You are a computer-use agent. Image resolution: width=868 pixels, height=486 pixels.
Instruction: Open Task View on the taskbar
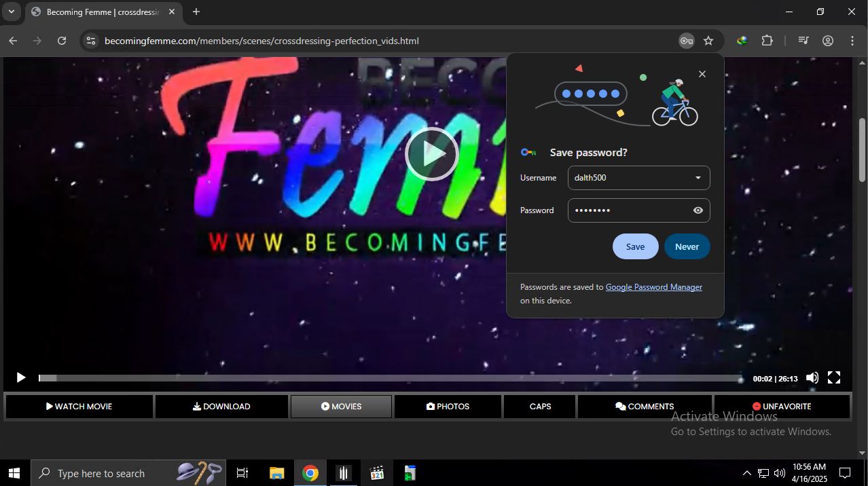click(242, 473)
